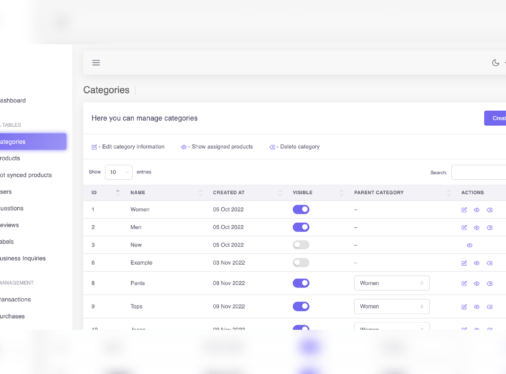506x374 pixels.
Task: Sort table by ID column
Action: [x=105, y=192]
